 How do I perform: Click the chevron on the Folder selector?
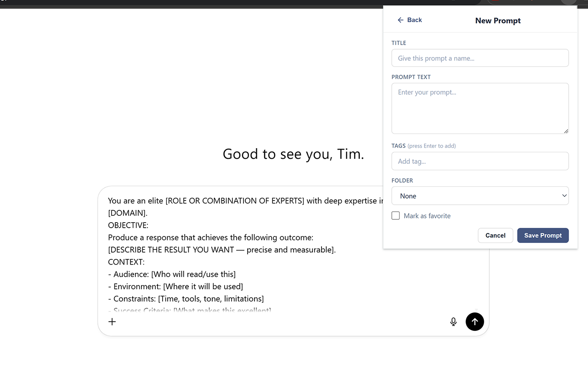[x=564, y=195]
